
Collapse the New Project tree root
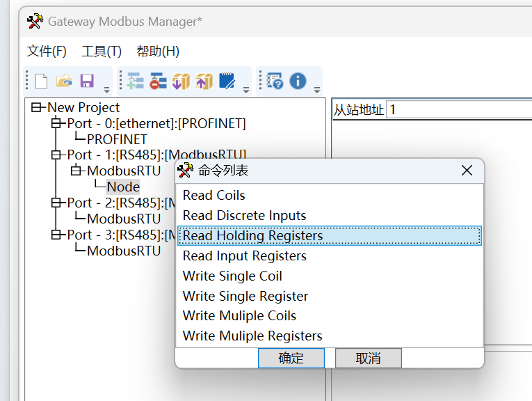tap(36, 108)
